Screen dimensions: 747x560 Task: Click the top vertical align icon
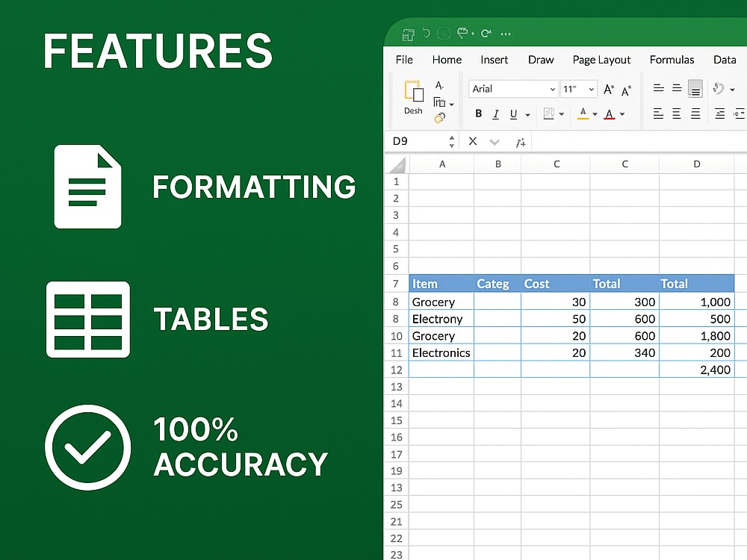tap(658, 87)
